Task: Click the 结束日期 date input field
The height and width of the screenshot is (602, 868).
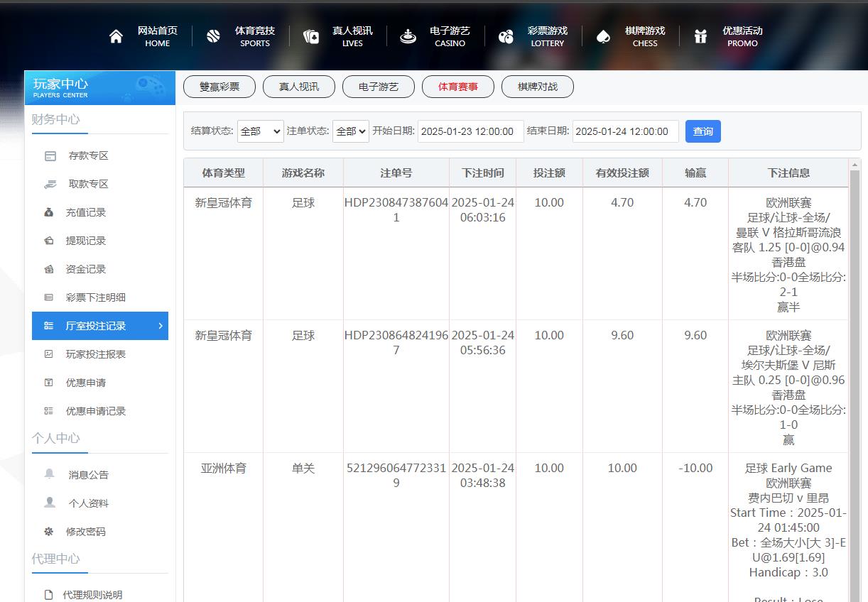Action: [x=625, y=131]
